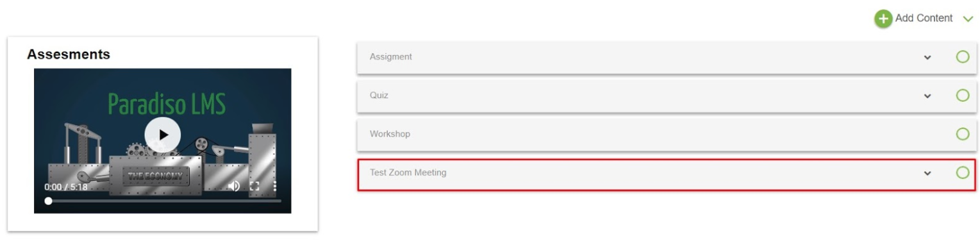The width and height of the screenshot is (980, 250).
Task: Expand the Quiz row chevron
Action: pyautogui.click(x=927, y=96)
